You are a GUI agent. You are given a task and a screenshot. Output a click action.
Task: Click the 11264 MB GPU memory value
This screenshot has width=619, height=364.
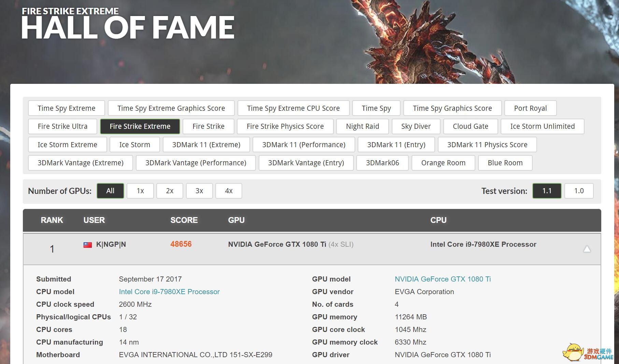coord(411,317)
